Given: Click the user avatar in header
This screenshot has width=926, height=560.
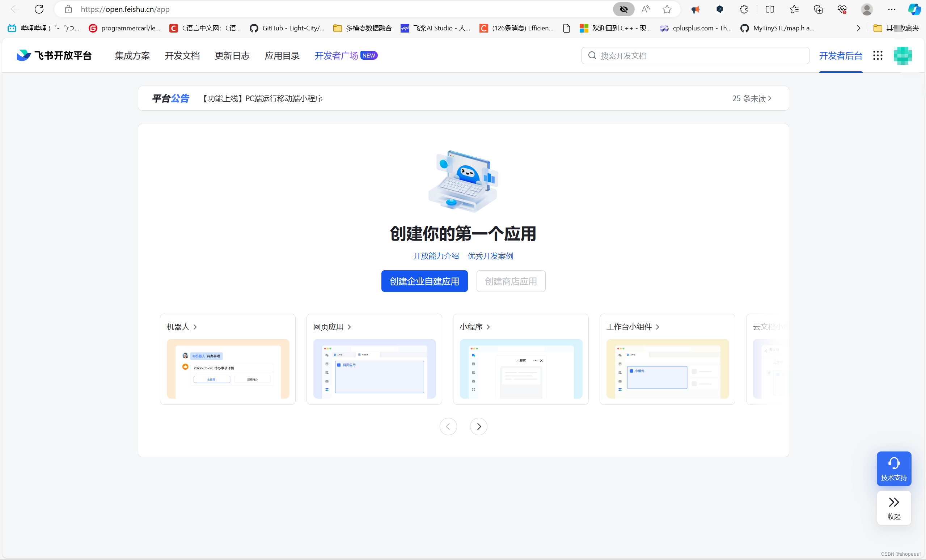Looking at the screenshot, I should [x=902, y=56].
